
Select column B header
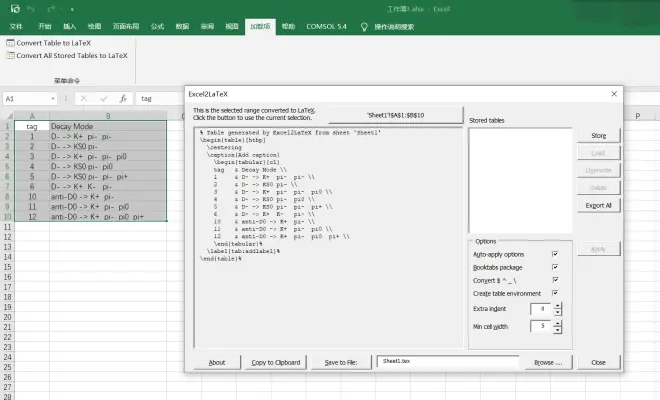[108, 116]
